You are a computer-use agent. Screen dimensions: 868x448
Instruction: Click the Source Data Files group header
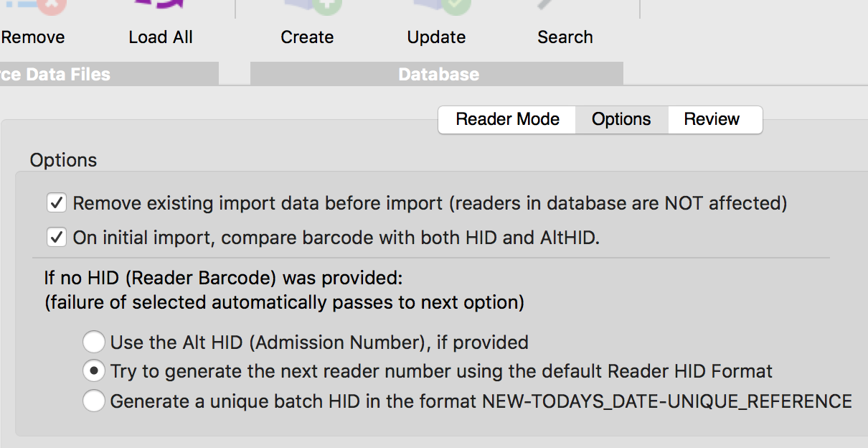coord(109,74)
